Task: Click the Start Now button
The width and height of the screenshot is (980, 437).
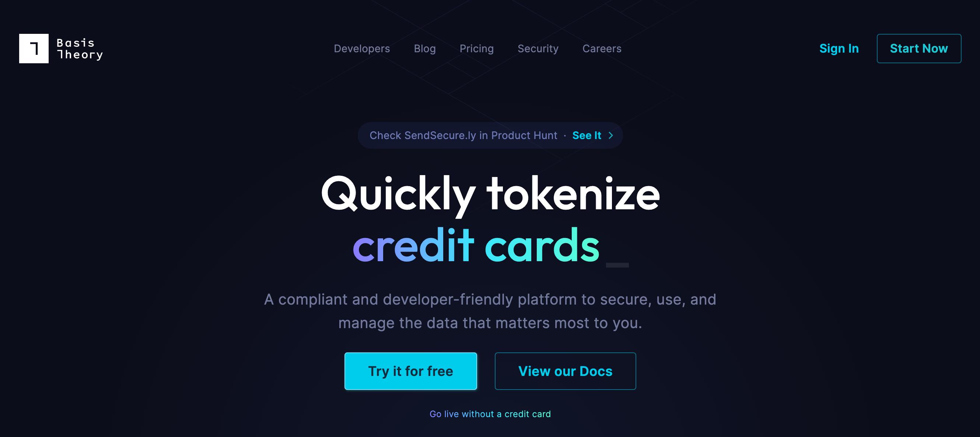Action: click(x=919, y=48)
